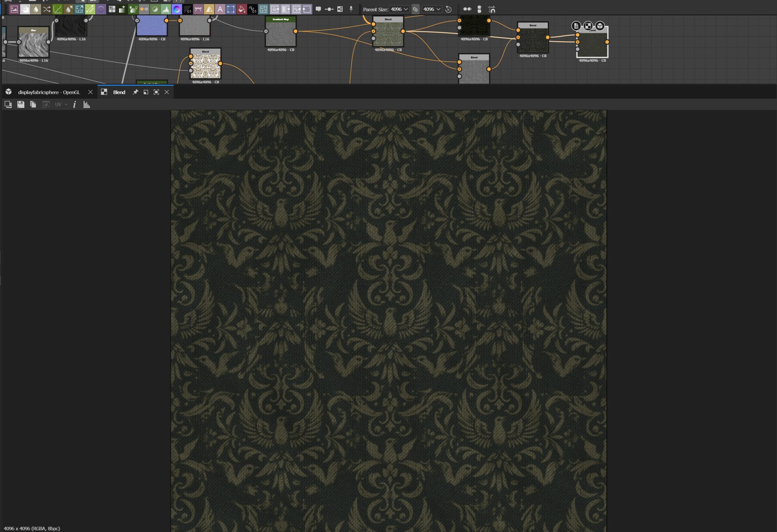Click the 2D view checker badge on the selected node

588,26
